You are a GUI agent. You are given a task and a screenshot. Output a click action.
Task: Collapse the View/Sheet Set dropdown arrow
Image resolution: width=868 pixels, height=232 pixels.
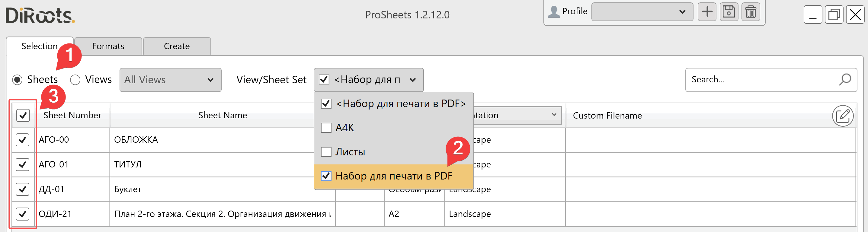(412, 80)
